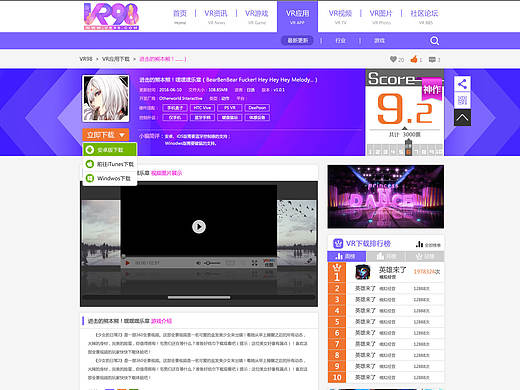
Task: Go to VR应用下载 breadcrumb link
Action: pos(116,59)
